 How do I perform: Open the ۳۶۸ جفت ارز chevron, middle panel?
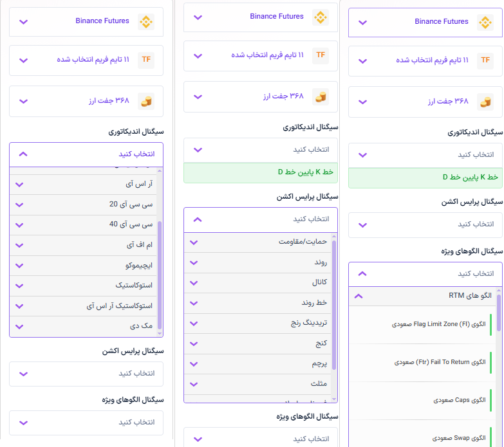click(x=198, y=96)
